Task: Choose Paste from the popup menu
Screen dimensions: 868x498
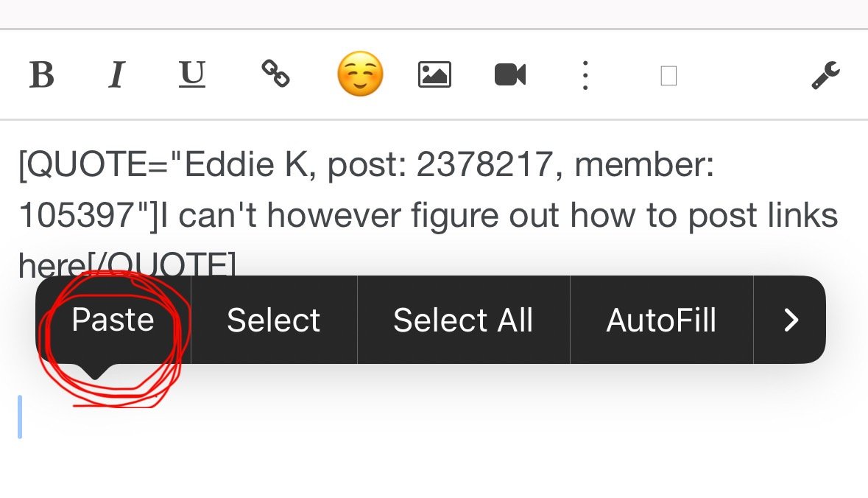Action: click(x=113, y=320)
